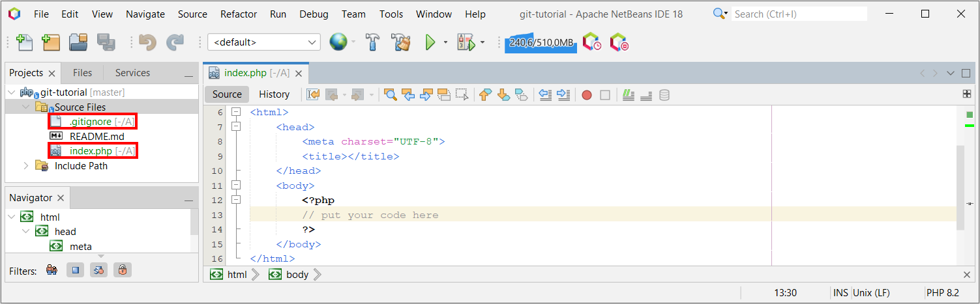Switch to the Services tab
This screenshot has width=980, height=304.
point(132,73)
